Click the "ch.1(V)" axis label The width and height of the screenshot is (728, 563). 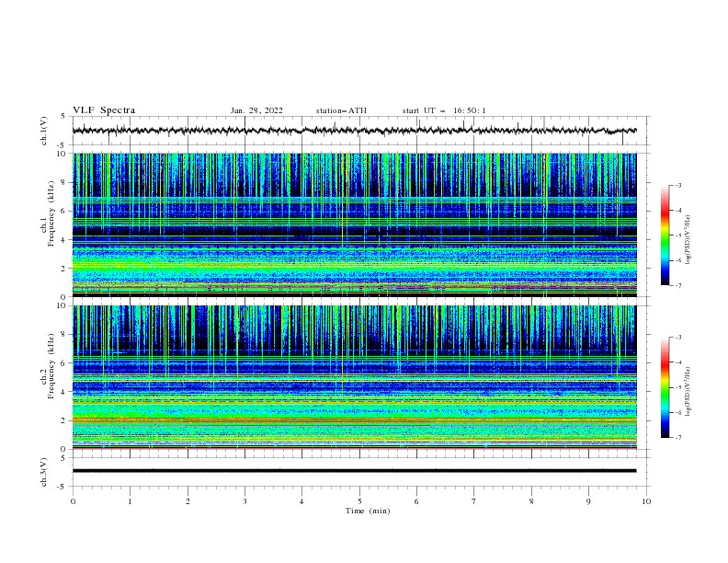(44, 131)
